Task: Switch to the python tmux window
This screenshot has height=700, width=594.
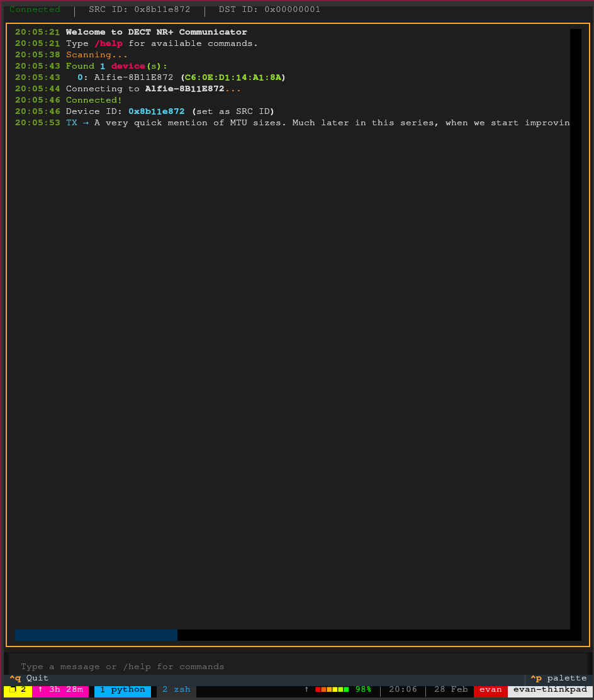Action: (122, 689)
